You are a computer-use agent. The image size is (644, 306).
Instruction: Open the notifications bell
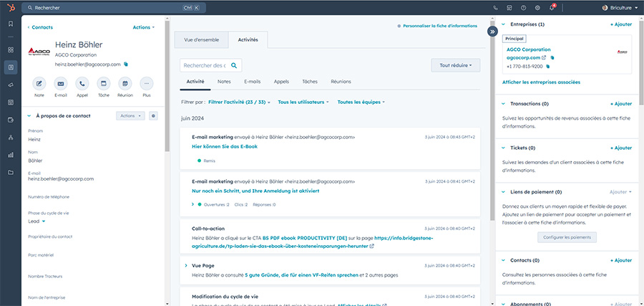tap(552, 7)
